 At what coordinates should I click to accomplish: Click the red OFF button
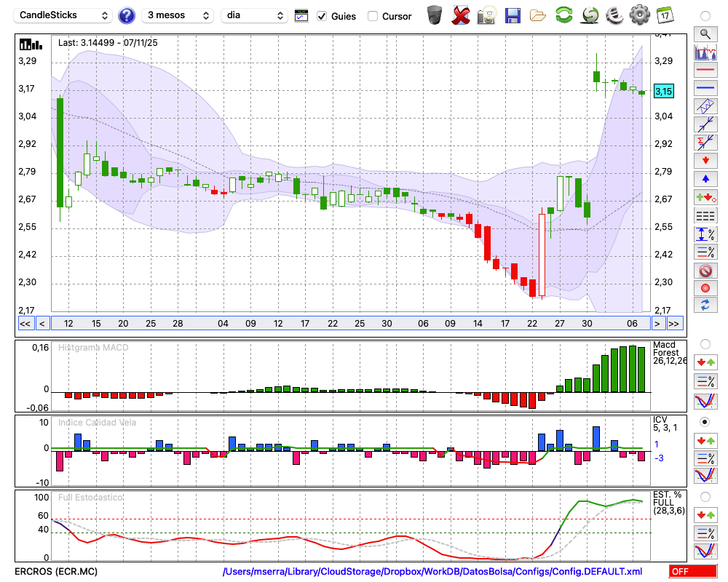pos(692,572)
